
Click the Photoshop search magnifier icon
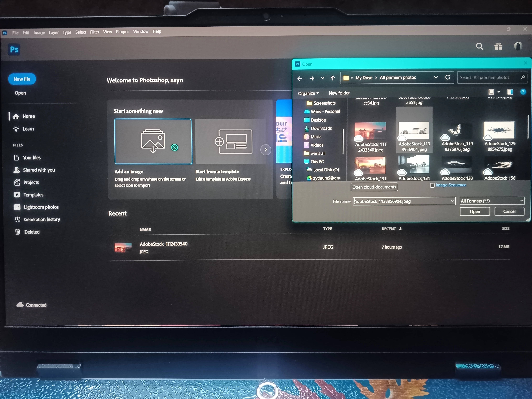coord(479,46)
